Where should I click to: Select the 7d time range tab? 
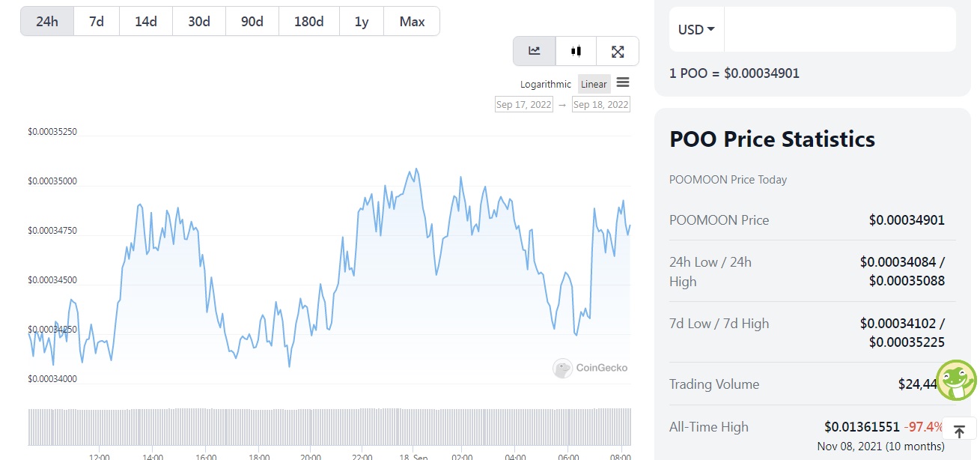[x=97, y=21]
